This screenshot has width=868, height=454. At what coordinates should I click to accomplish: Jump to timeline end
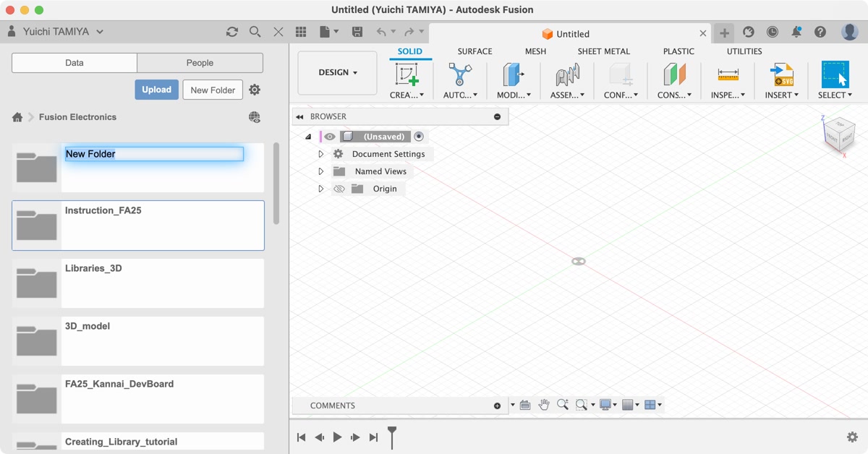coord(373,437)
